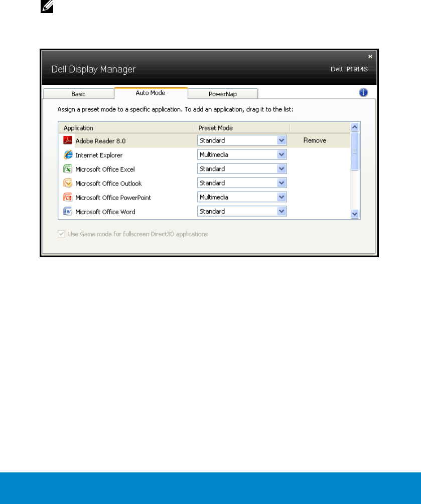Image resolution: width=421 pixels, height=504 pixels.
Task: Click the Microsoft Office Outlook icon
Action: click(68, 183)
